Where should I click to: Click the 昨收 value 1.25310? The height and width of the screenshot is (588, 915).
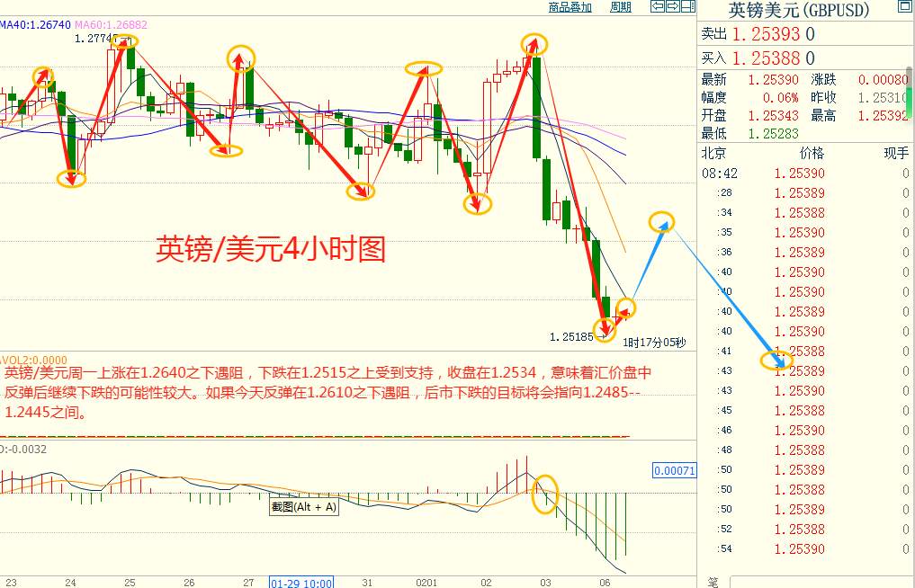tap(882, 97)
